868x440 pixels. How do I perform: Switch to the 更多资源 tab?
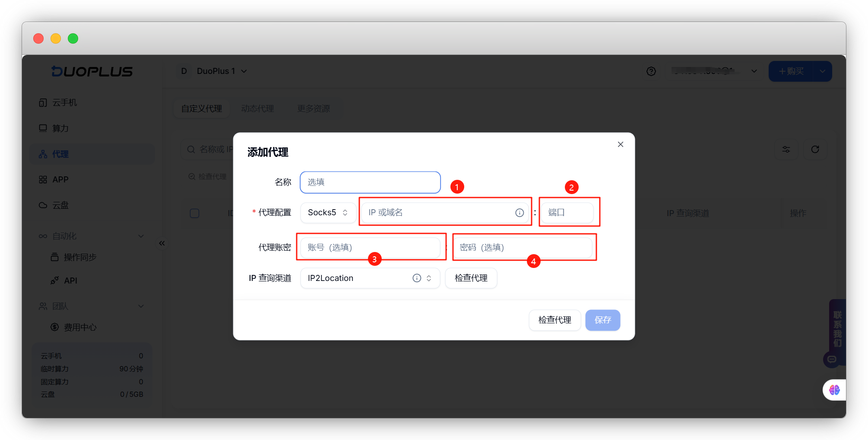[314, 108]
